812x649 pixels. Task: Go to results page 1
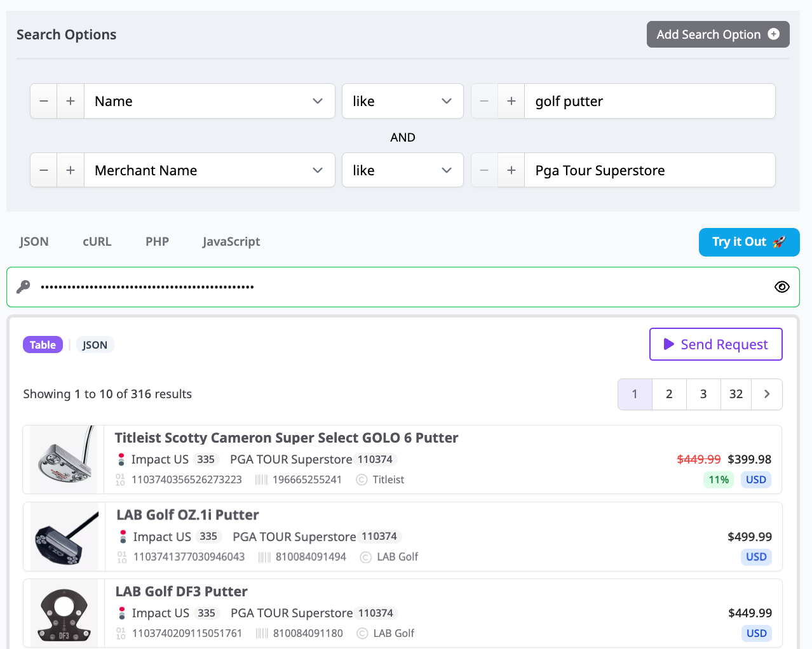tap(635, 394)
